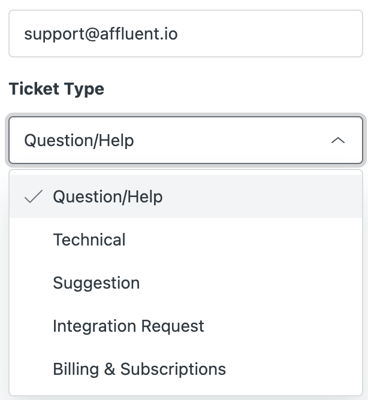Select the Technical ticket type
The height and width of the screenshot is (400, 368).
click(x=186, y=240)
